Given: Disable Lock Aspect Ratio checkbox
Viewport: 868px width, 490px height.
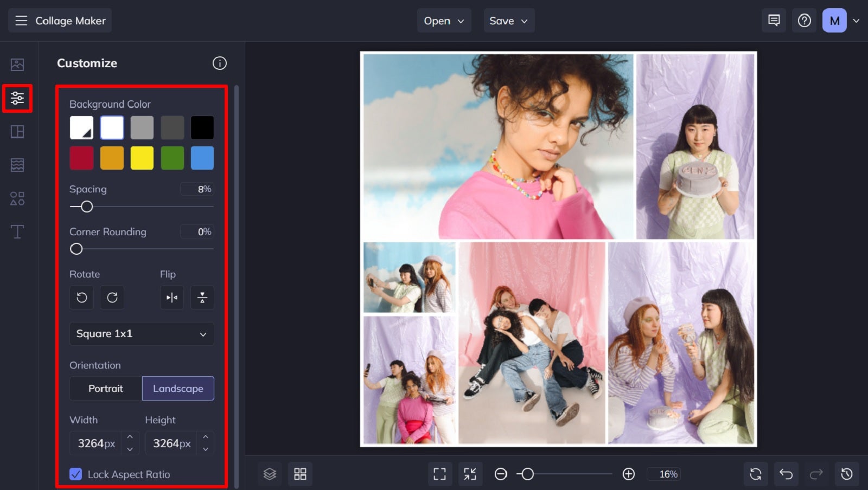Looking at the screenshot, I should coord(76,474).
